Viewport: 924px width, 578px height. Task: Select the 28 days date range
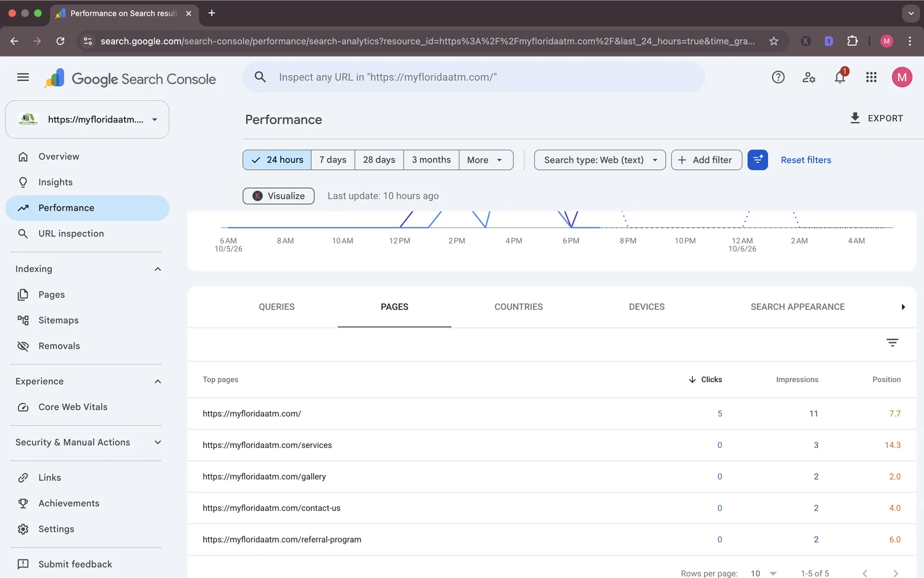coord(379,160)
